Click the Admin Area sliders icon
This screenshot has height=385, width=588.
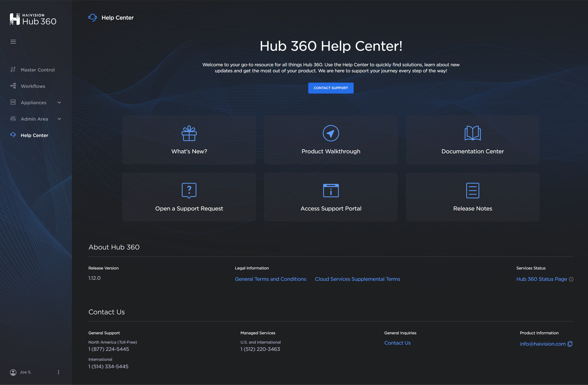tap(13, 119)
